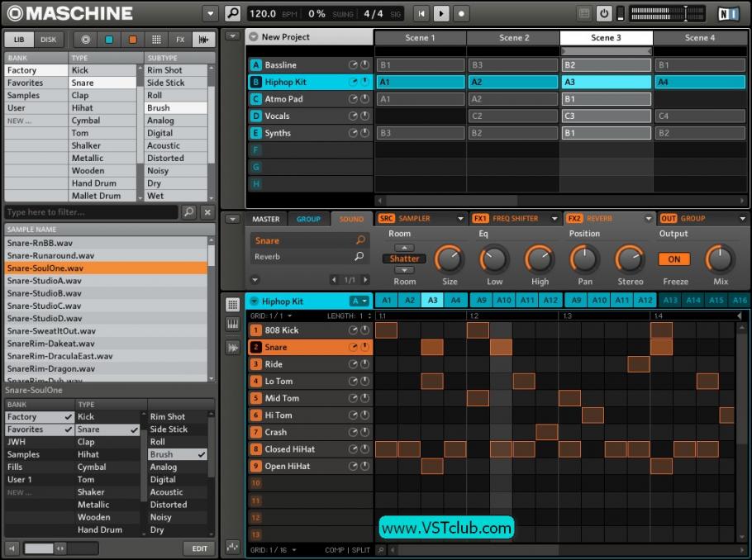This screenshot has width=752, height=560.
Task: Click the NI logo in the header
Action: tap(728, 13)
